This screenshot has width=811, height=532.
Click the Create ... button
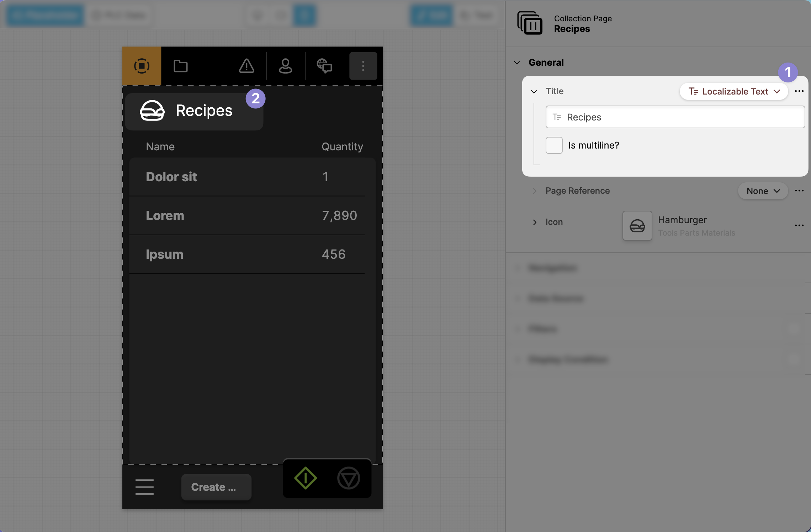(x=216, y=487)
